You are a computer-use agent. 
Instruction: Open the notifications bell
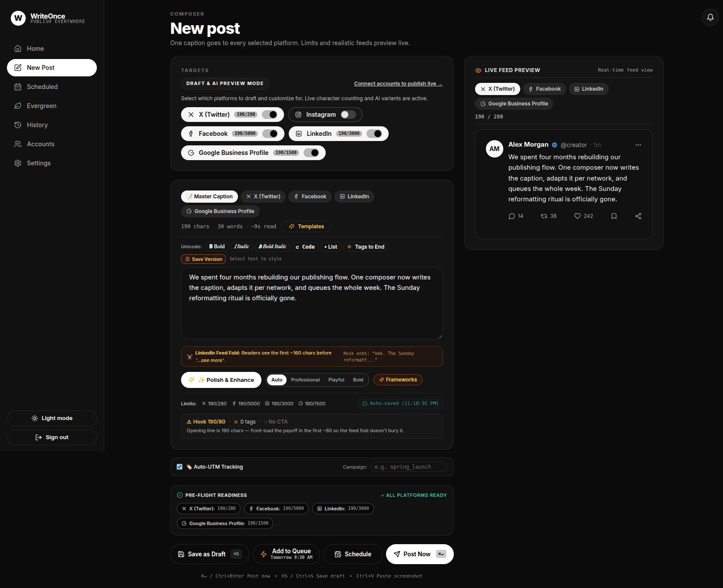click(x=710, y=17)
